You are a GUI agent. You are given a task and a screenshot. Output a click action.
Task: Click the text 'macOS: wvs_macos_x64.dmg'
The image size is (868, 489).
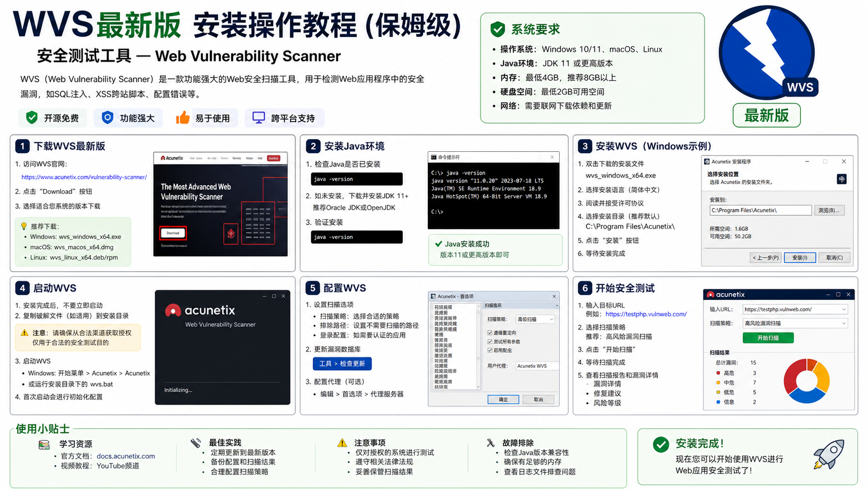point(72,247)
